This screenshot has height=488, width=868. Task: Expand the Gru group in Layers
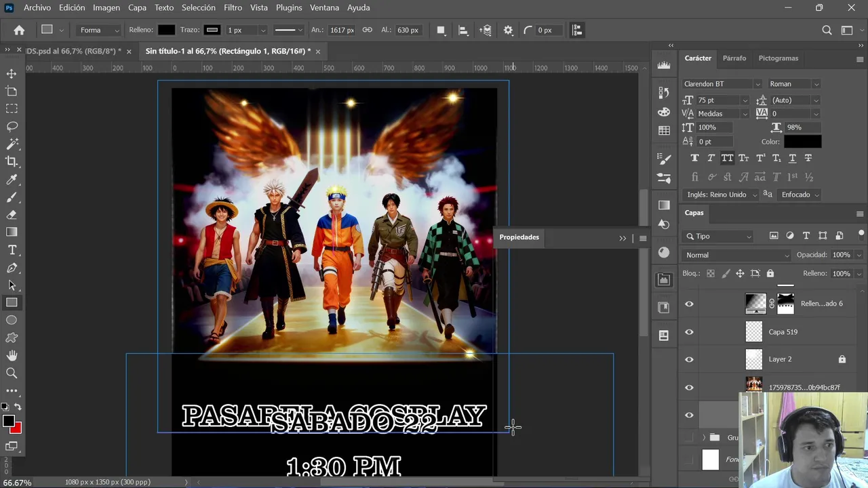pos(704,438)
